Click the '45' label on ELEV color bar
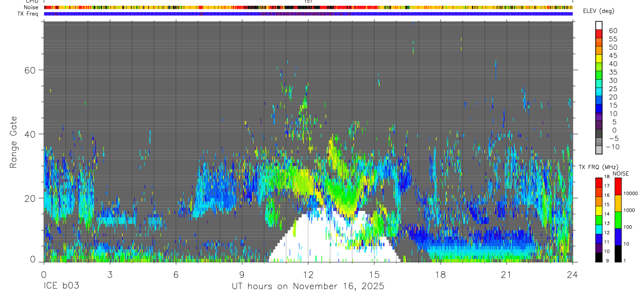The height and width of the screenshot is (297, 644). [613, 56]
